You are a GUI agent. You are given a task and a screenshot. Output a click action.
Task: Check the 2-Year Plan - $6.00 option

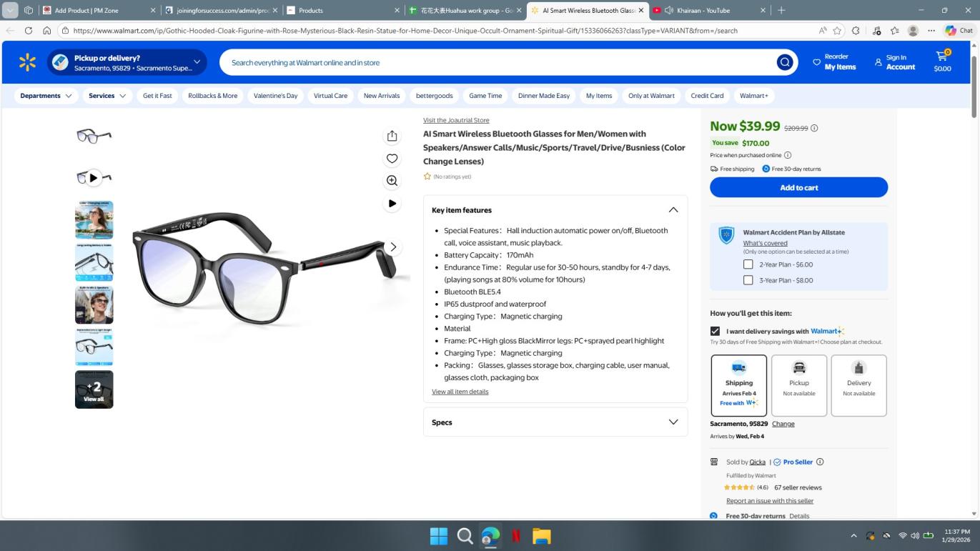point(748,264)
